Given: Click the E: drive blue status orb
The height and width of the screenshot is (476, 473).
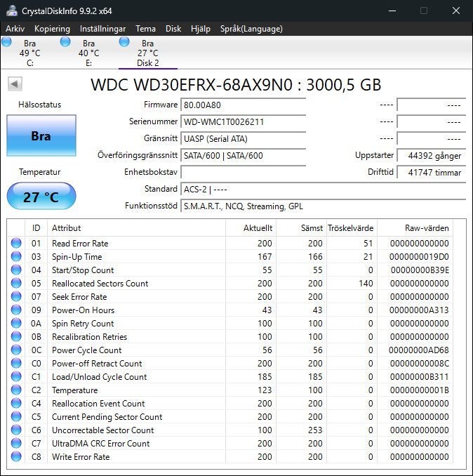Looking at the screenshot, I should 65,42.
